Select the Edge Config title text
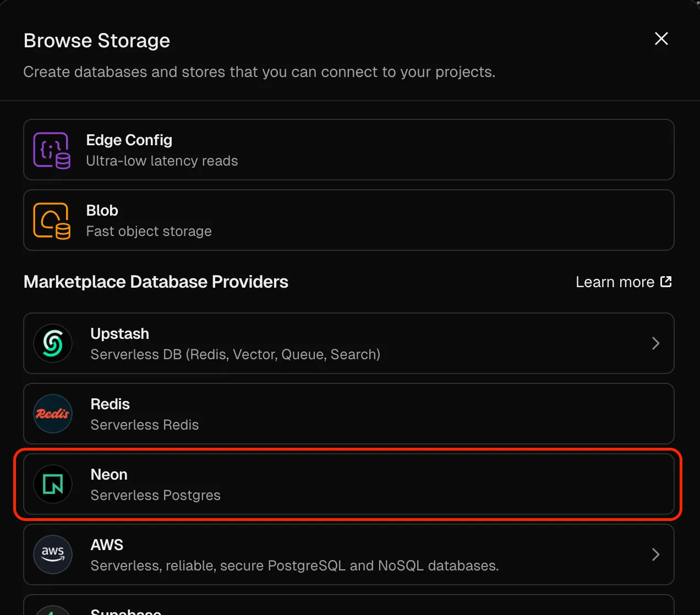The width and height of the screenshot is (700, 615). coord(129,140)
